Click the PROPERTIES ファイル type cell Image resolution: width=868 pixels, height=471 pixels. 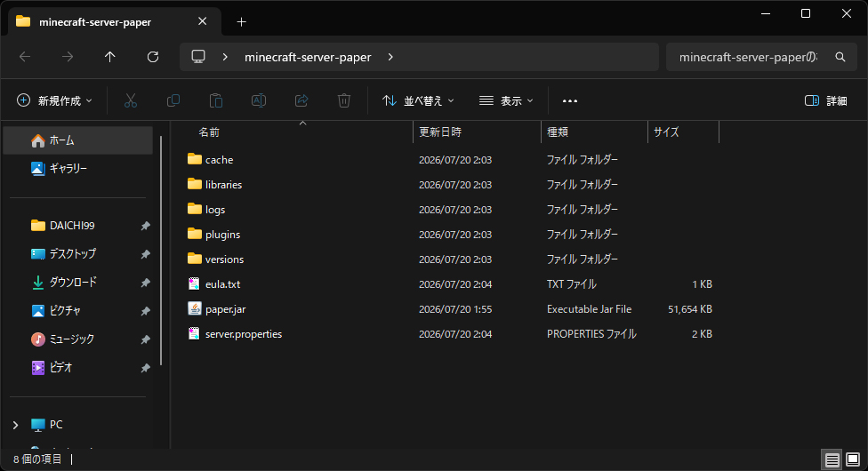(591, 334)
